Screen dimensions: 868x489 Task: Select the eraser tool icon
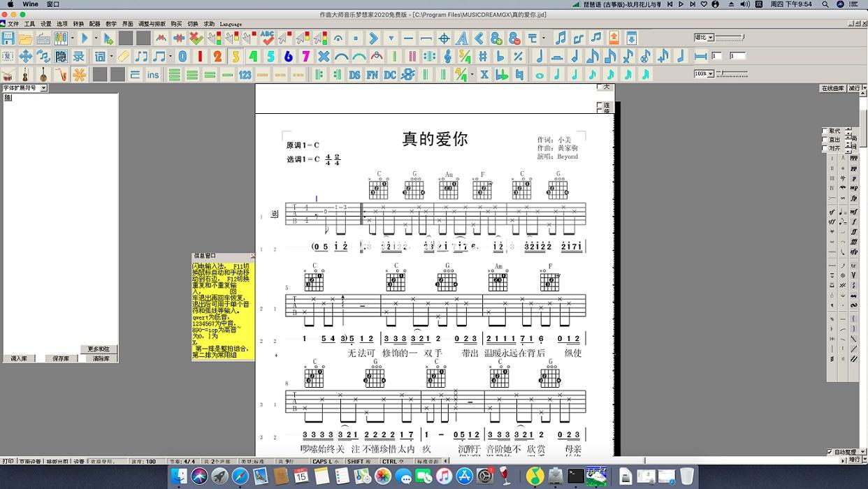coord(123,56)
